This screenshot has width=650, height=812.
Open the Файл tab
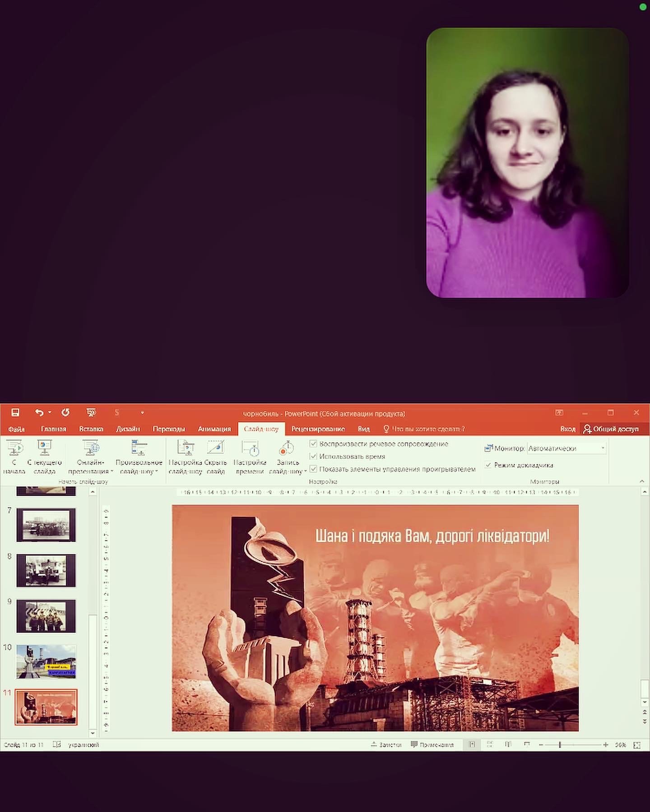(x=16, y=429)
